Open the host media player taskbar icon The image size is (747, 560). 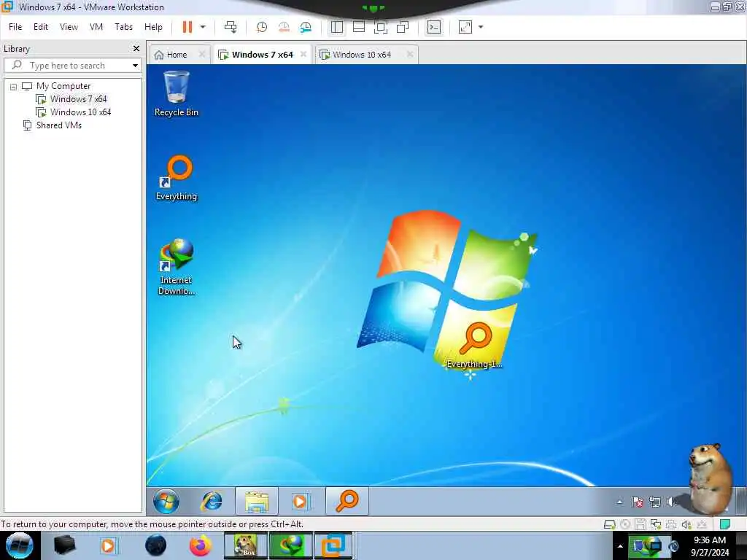(x=108, y=545)
